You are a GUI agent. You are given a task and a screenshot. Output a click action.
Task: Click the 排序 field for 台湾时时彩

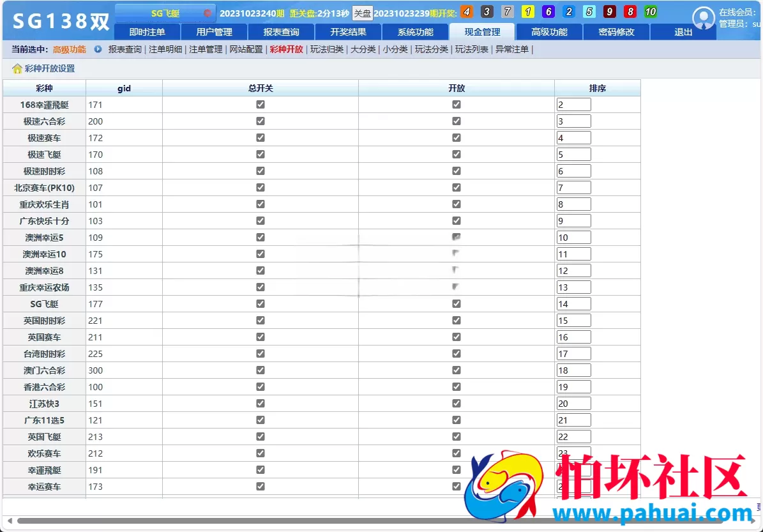(x=574, y=354)
